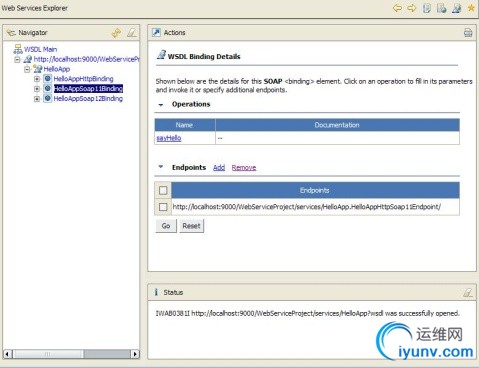Select WSDL Main in the Navigator

point(40,49)
